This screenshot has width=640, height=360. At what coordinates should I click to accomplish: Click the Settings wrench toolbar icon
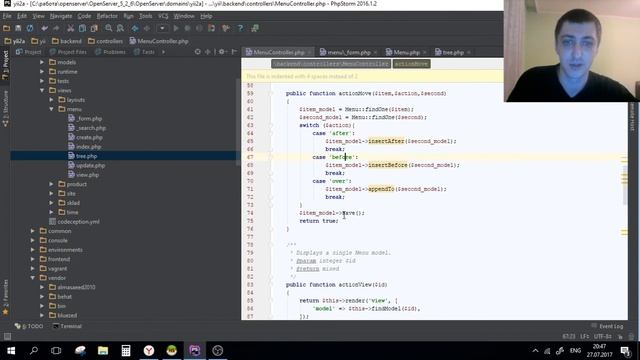[225, 28]
